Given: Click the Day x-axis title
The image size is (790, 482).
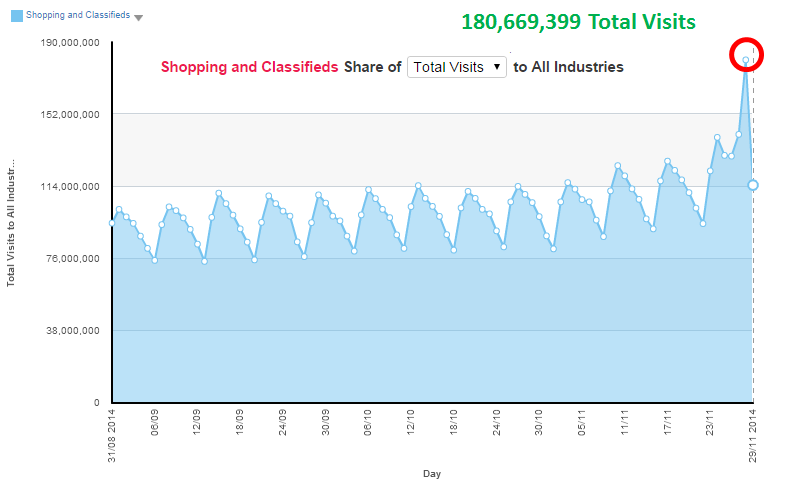Looking at the screenshot, I should 432,473.
